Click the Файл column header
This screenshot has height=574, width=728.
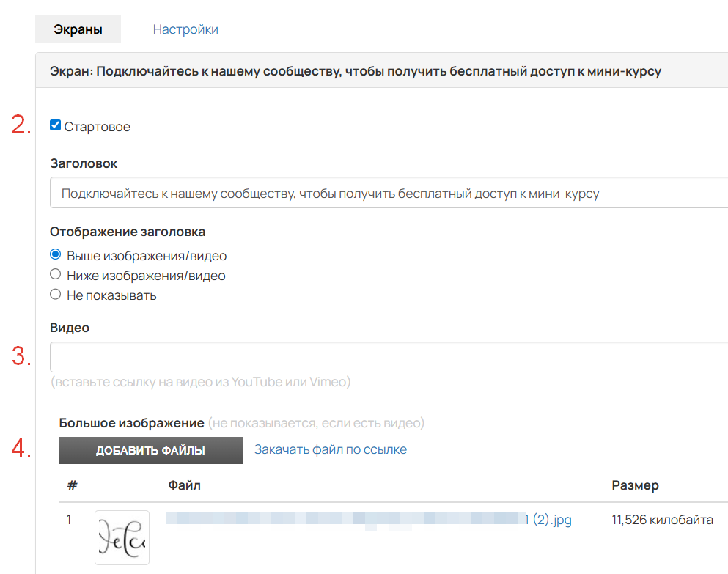[x=184, y=485]
